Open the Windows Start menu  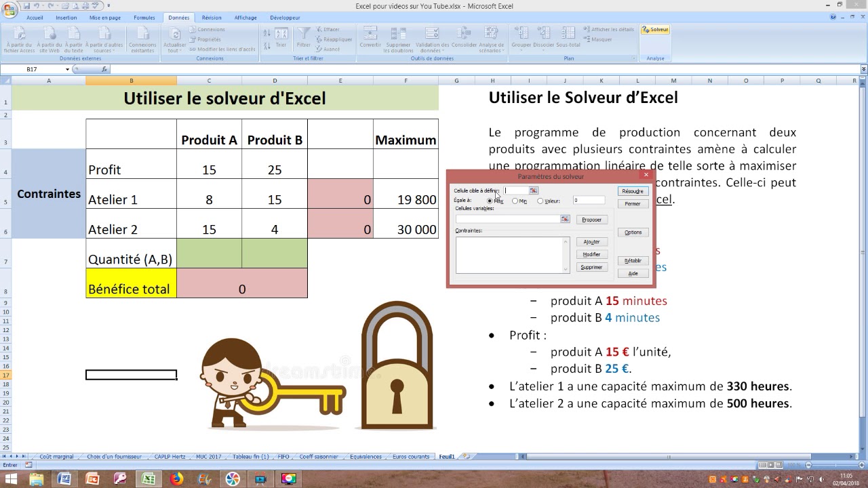click(x=11, y=479)
